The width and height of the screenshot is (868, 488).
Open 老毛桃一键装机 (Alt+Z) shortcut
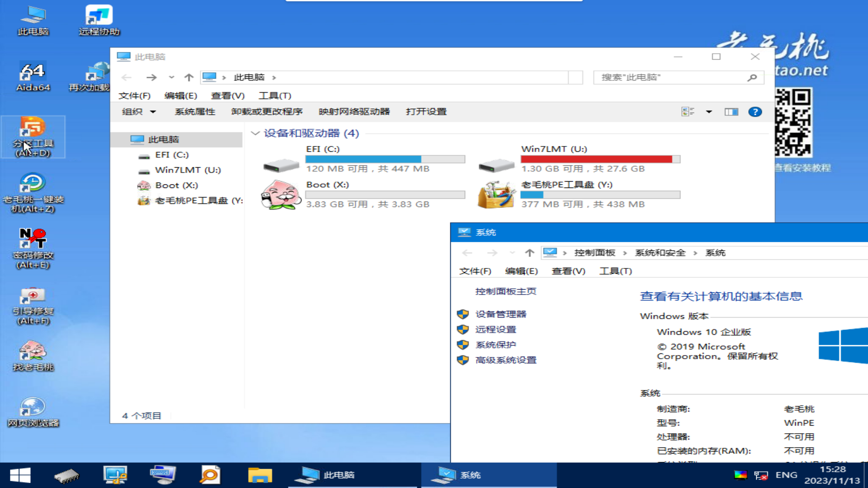coord(33,193)
